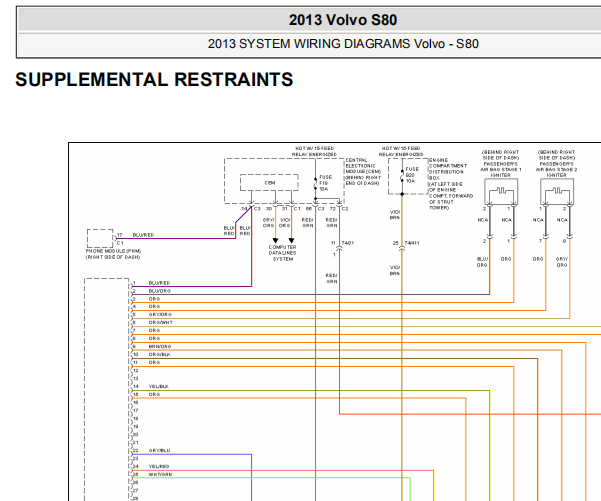Screen dimensions: 601x501
Task: Select the "GRY/BLU" label at pin 22
Action: [159, 451]
